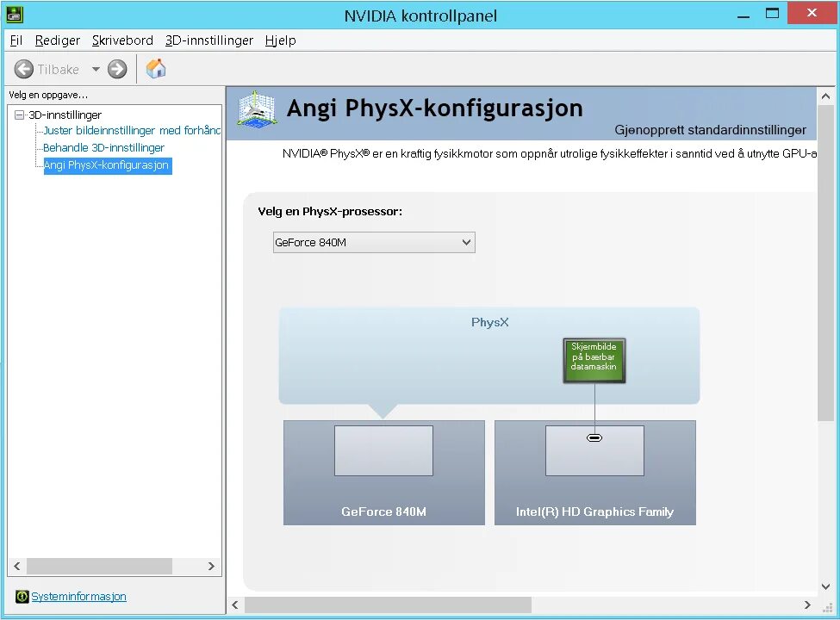Click the PhysX label in diagram
Viewport: 840px width, 620px height.
[489, 322]
